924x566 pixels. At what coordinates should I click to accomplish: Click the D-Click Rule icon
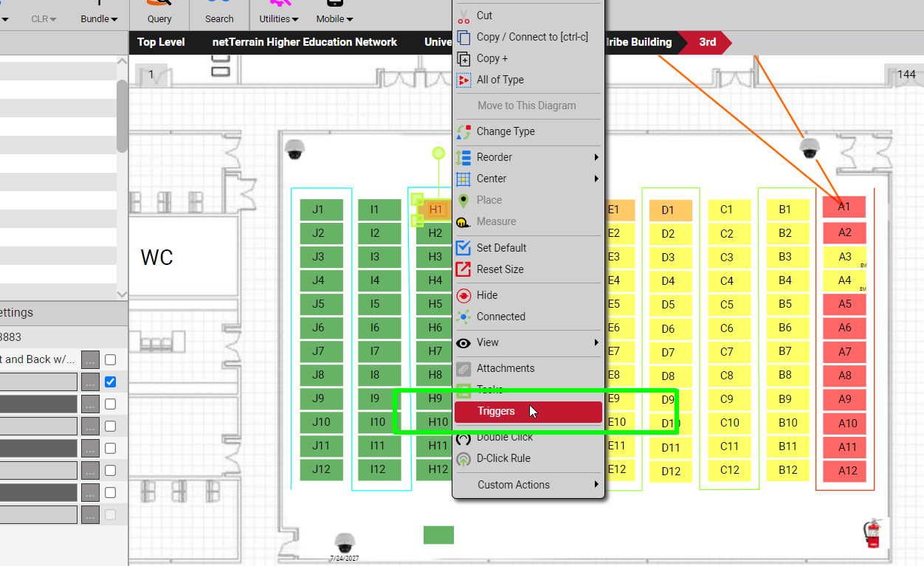(463, 458)
